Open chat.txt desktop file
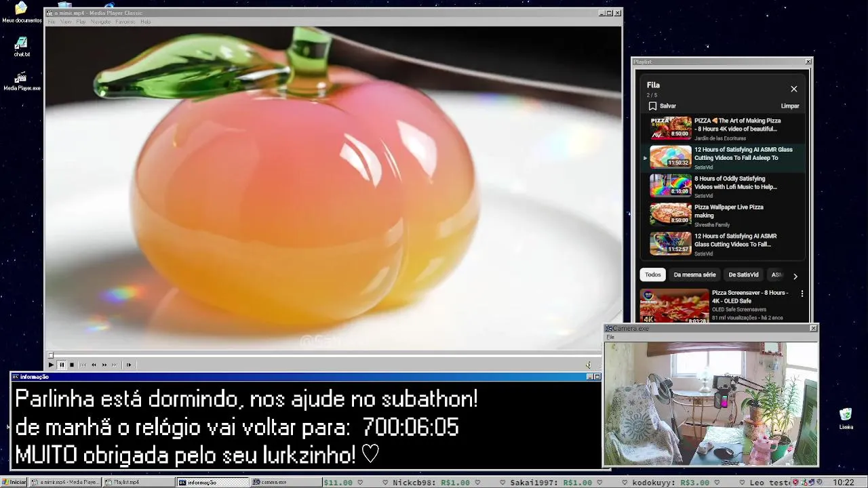868x488 pixels. [22, 46]
